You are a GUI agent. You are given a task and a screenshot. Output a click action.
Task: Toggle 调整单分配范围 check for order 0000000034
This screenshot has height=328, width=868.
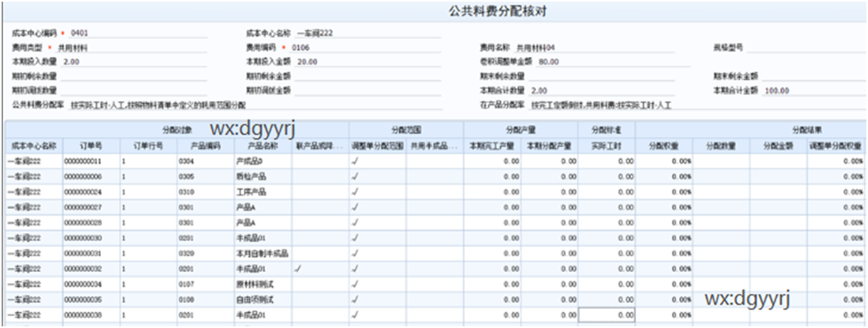tap(355, 284)
